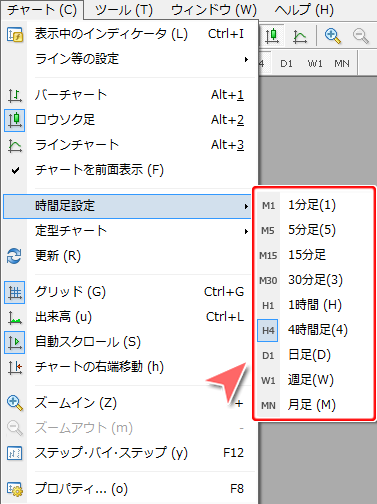Select 1分足(1) timeframe
This screenshot has width=377, height=504.
312,205
